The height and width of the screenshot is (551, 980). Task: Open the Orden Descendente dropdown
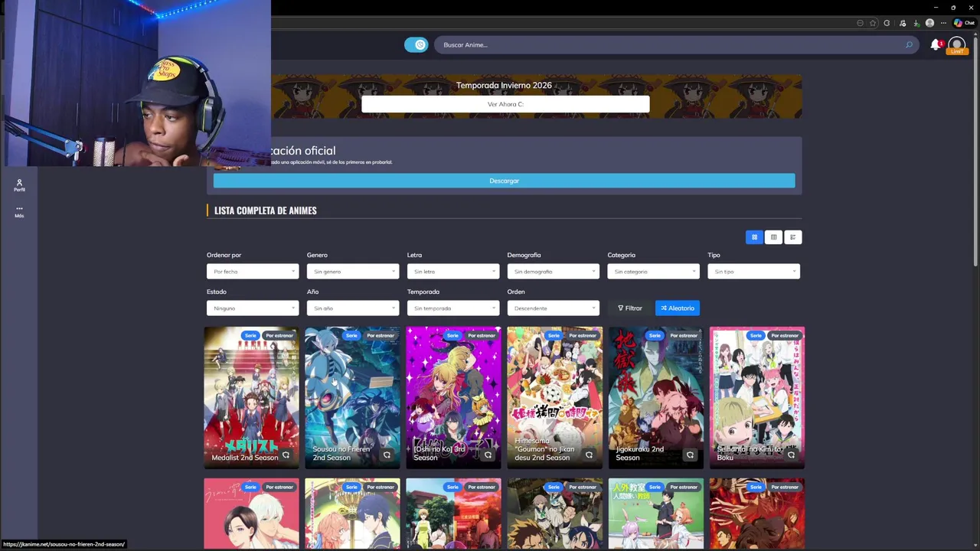553,308
